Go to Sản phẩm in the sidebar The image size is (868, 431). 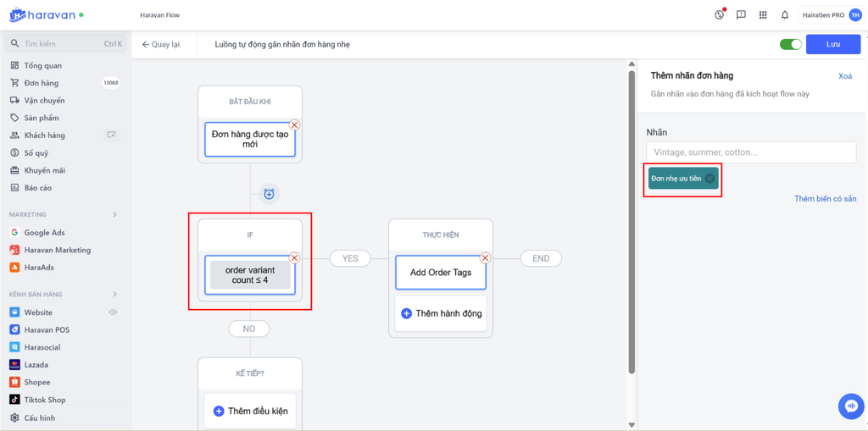(x=42, y=118)
